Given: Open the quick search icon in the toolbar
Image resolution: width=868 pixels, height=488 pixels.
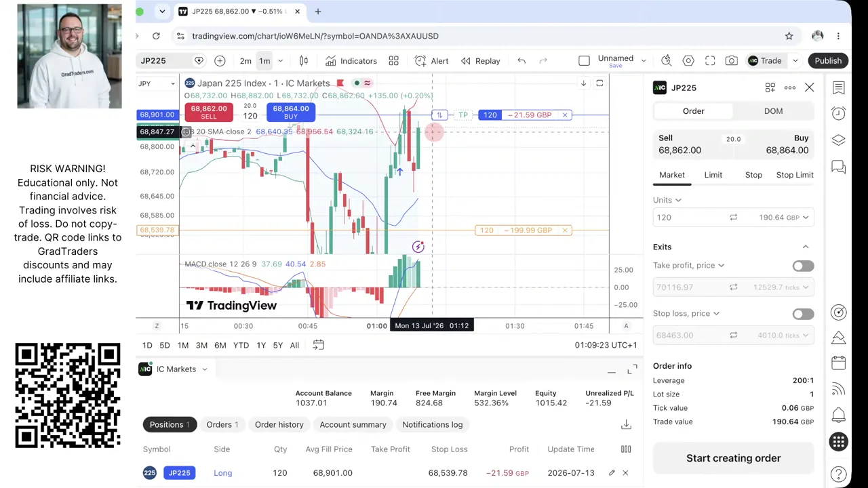Looking at the screenshot, I should [x=667, y=61].
